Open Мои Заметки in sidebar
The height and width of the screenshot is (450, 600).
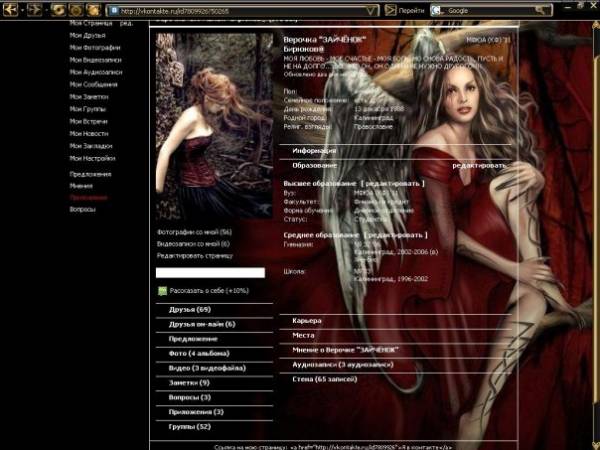tap(89, 97)
